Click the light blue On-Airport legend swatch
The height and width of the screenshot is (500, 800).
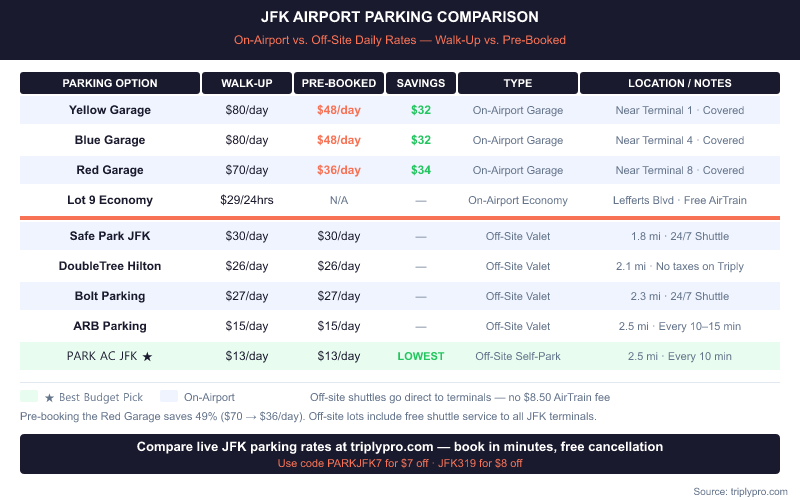point(168,397)
